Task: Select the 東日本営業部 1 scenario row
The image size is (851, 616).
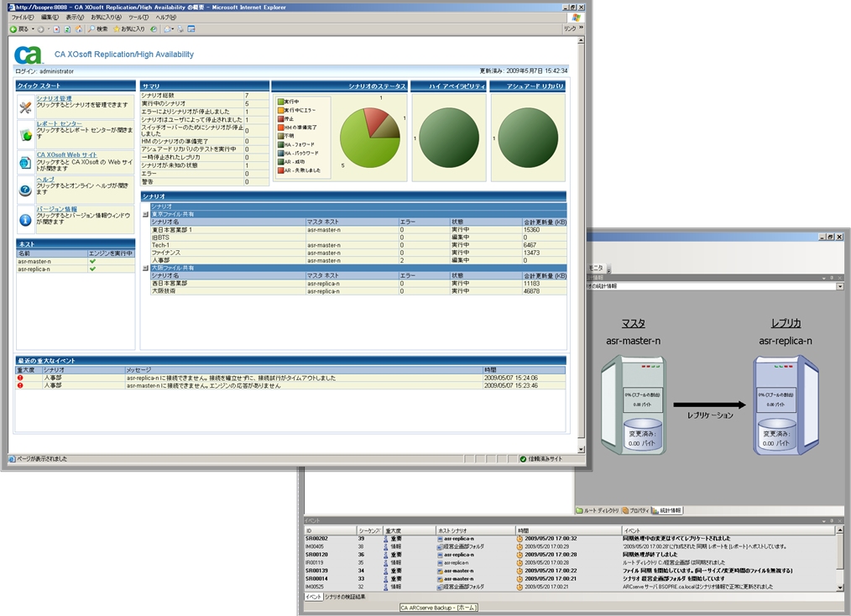Action: click(x=358, y=230)
